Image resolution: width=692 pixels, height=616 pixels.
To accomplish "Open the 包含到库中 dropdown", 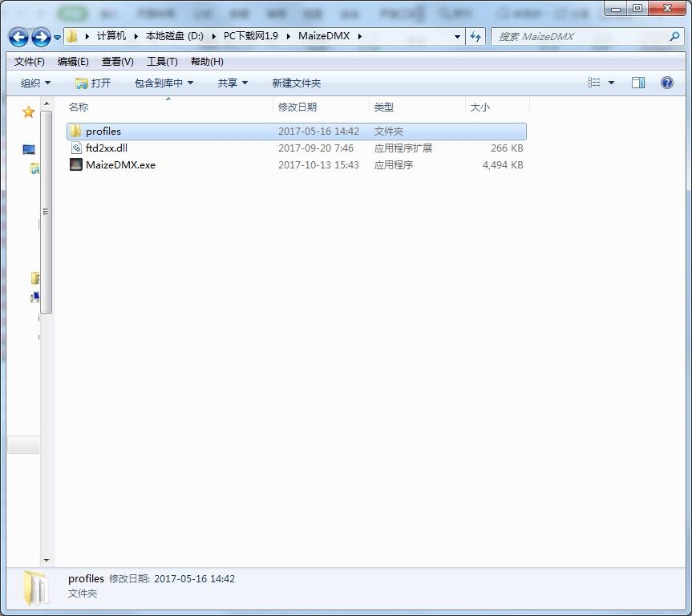I will 164,83.
